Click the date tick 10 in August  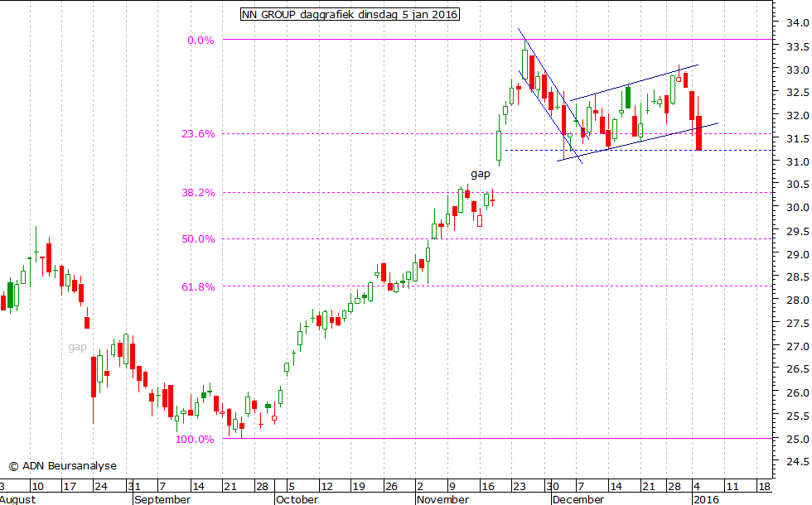[x=37, y=487]
